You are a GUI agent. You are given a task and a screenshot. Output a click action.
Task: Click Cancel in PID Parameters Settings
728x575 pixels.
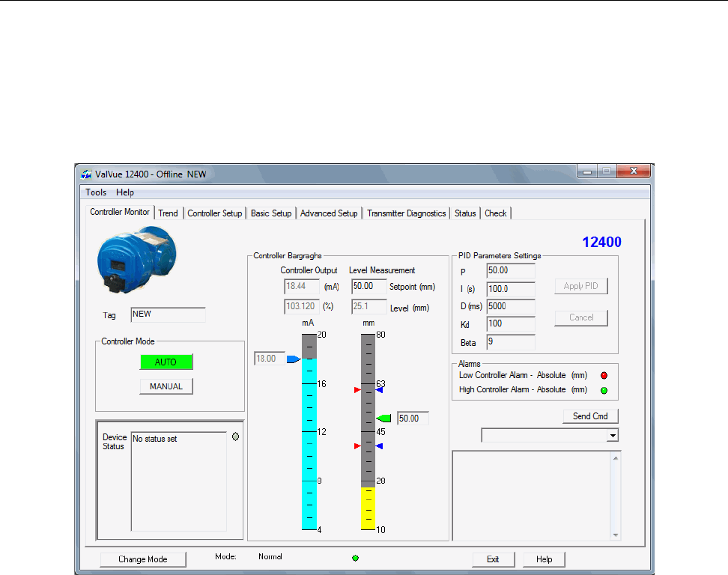580,318
